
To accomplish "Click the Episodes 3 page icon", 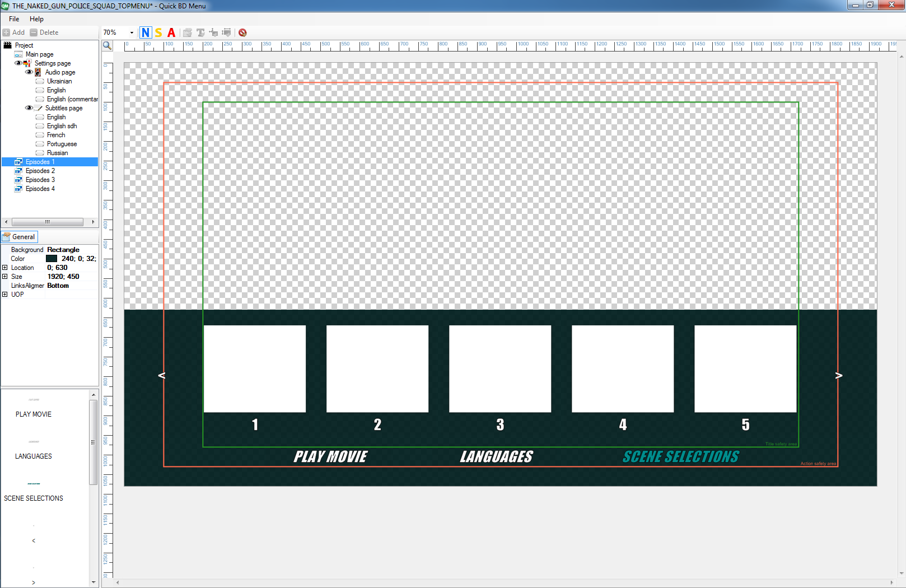I will (18, 180).
